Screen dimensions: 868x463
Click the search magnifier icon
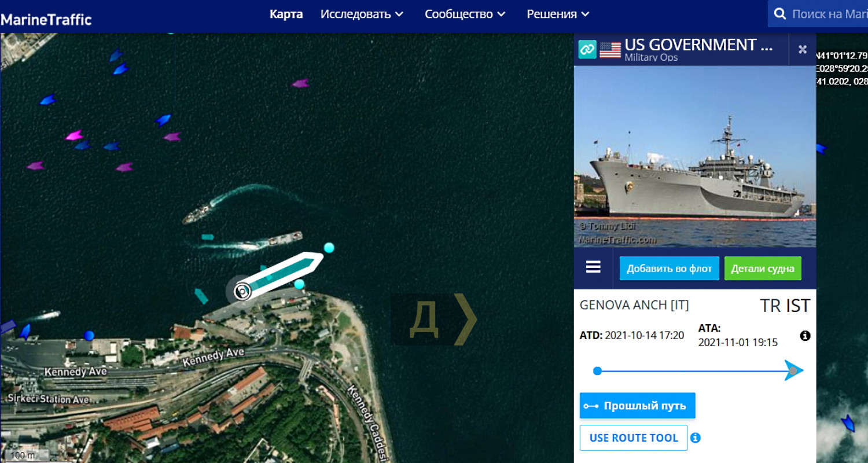pos(780,14)
